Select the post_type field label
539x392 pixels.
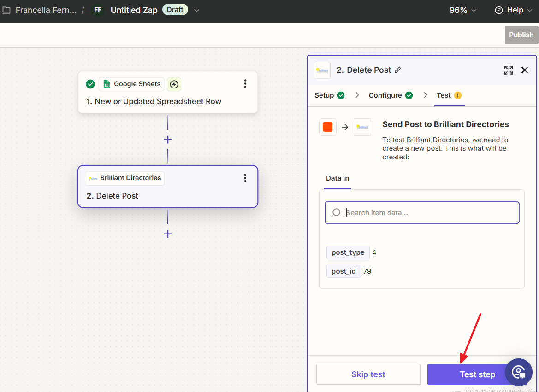click(348, 252)
